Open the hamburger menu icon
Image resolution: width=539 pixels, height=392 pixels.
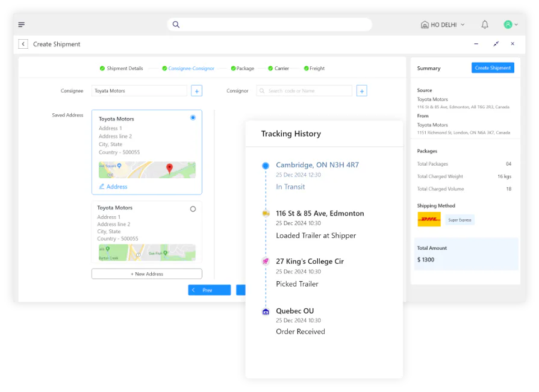point(21,25)
